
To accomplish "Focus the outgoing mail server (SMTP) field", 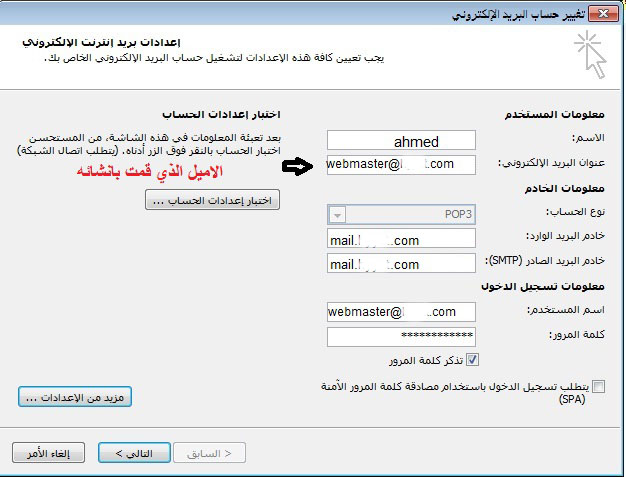I will 401,264.
